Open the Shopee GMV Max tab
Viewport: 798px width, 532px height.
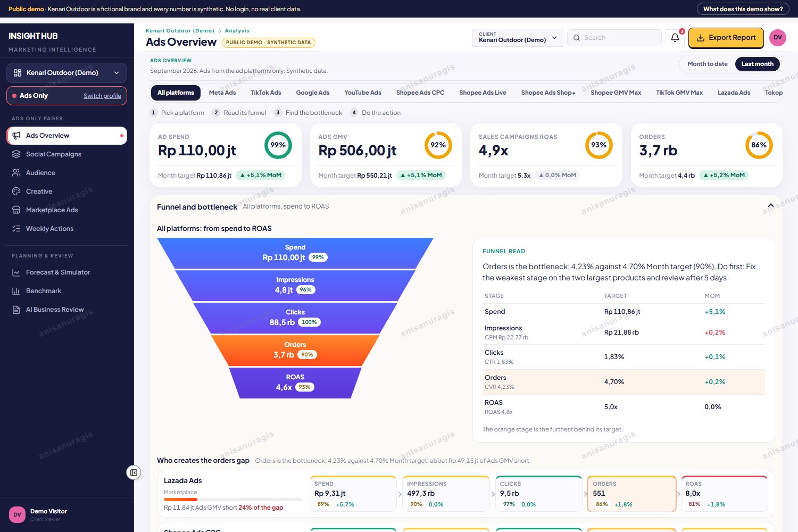click(616, 93)
